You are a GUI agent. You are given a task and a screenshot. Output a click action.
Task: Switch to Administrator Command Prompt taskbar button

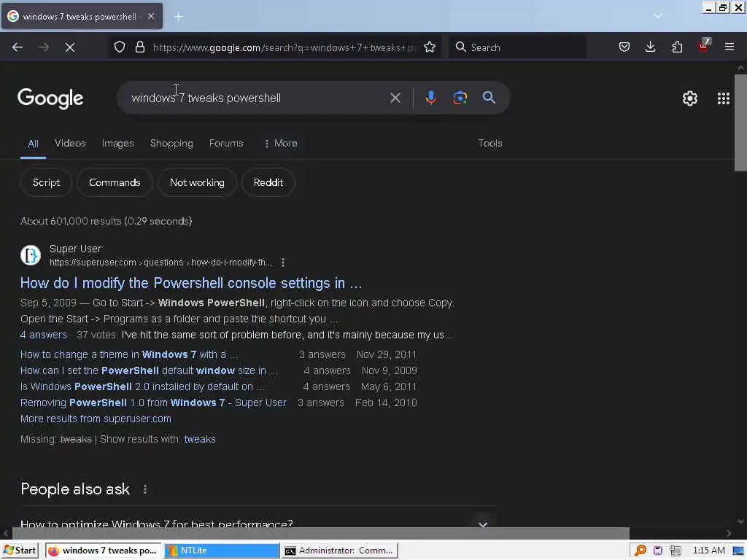coord(340,551)
